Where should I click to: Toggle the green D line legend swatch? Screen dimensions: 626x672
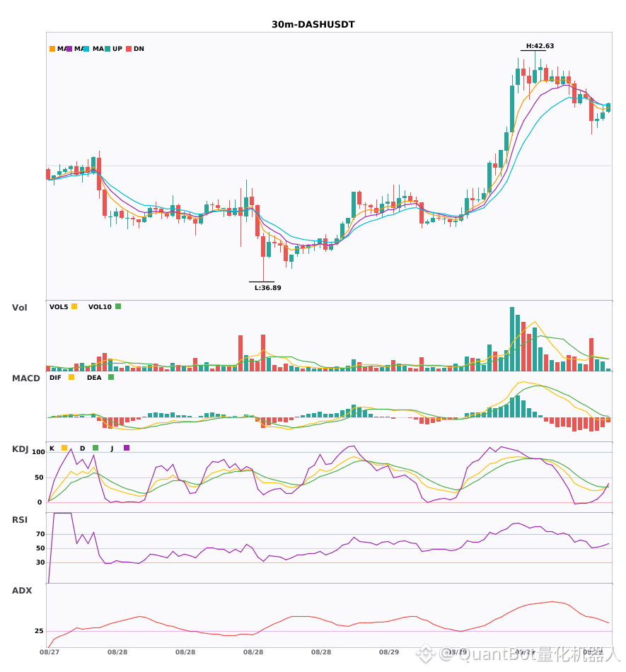point(95,448)
